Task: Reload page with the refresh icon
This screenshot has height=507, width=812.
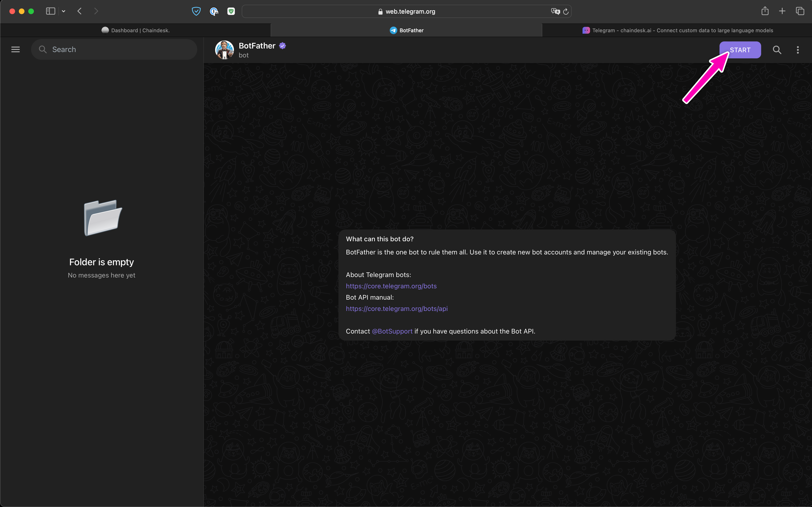Action: click(566, 11)
